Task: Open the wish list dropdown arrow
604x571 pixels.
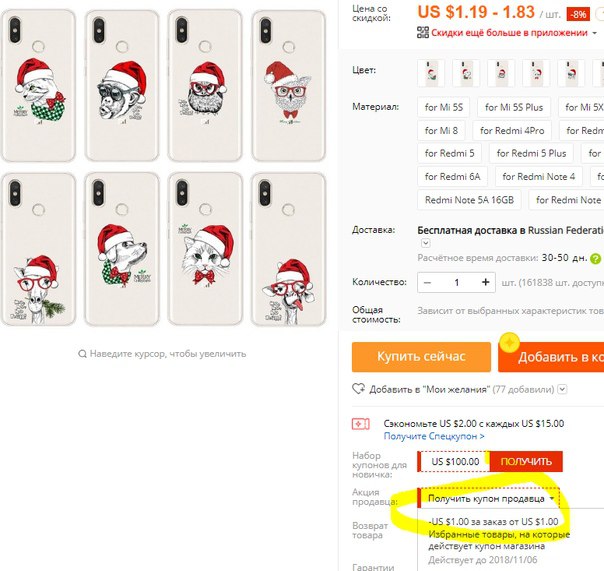Action: (x=562, y=389)
